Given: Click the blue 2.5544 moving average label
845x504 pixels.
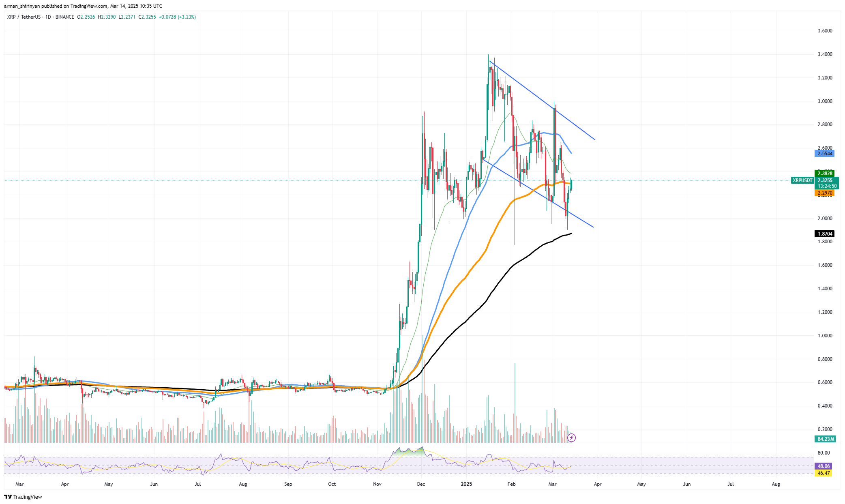Looking at the screenshot, I should pos(824,154).
